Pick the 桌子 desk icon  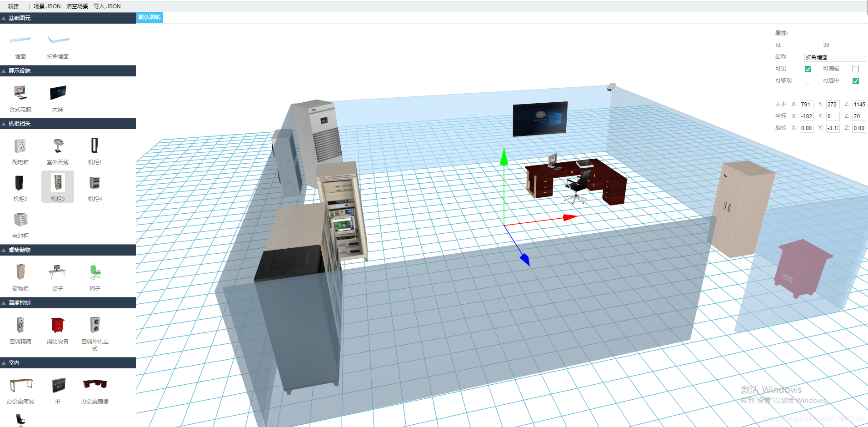(57, 272)
